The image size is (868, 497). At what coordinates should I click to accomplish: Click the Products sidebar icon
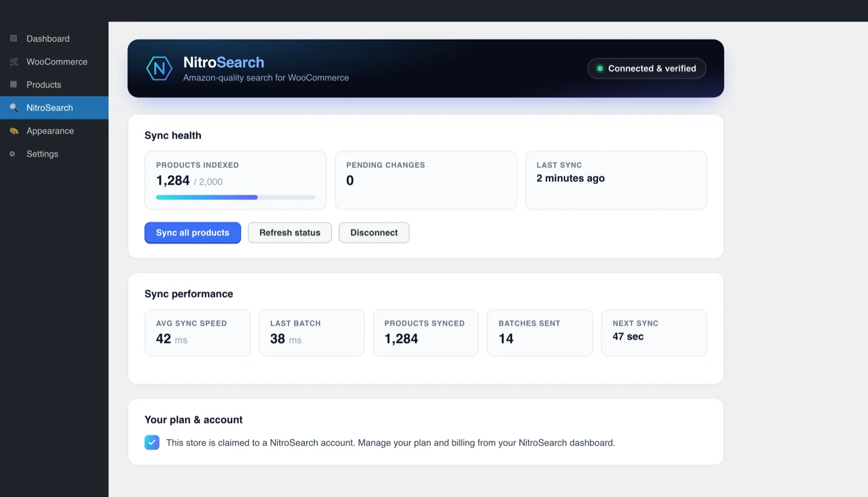click(x=14, y=85)
